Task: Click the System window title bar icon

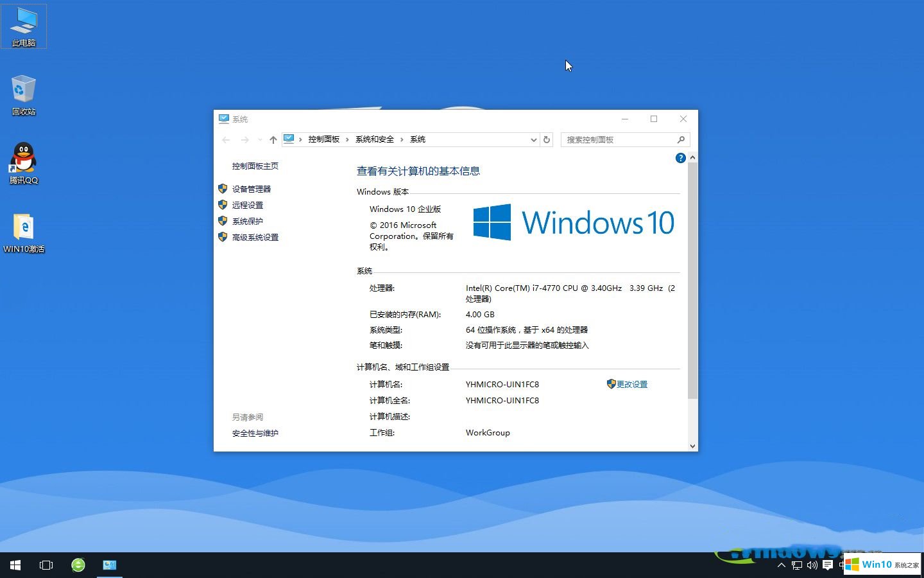Action: coord(224,119)
